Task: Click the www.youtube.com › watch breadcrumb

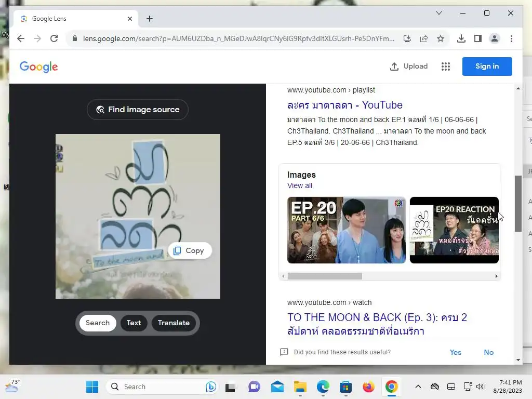Action: pos(329,302)
